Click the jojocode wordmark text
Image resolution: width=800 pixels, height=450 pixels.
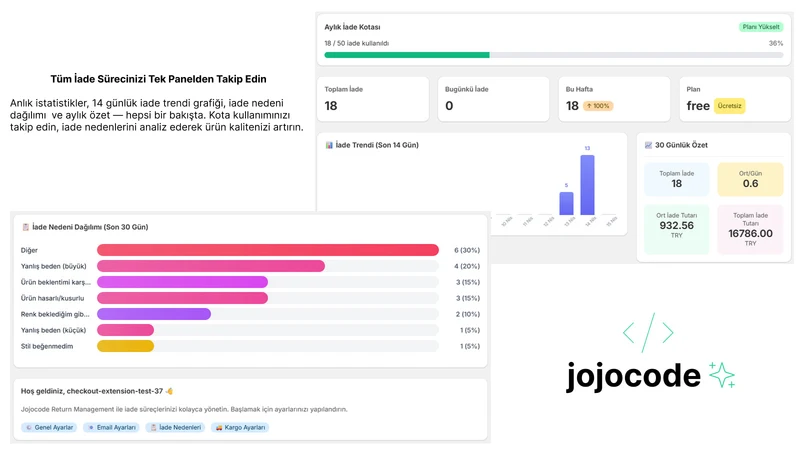pos(634,377)
